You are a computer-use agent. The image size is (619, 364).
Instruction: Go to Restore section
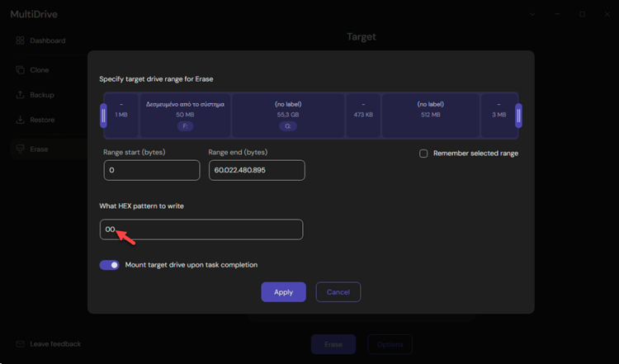pos(41,120)
